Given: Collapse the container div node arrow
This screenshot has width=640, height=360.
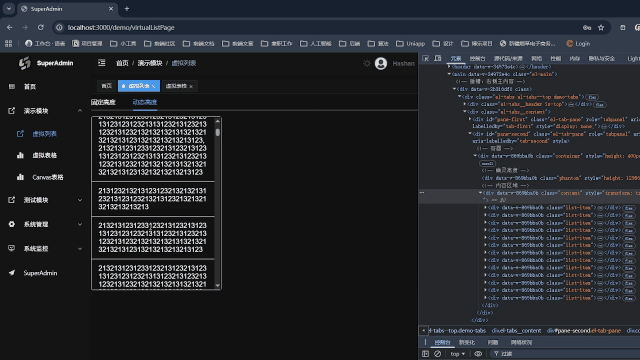Looking at the screenshot, I should tap(475, 156).
